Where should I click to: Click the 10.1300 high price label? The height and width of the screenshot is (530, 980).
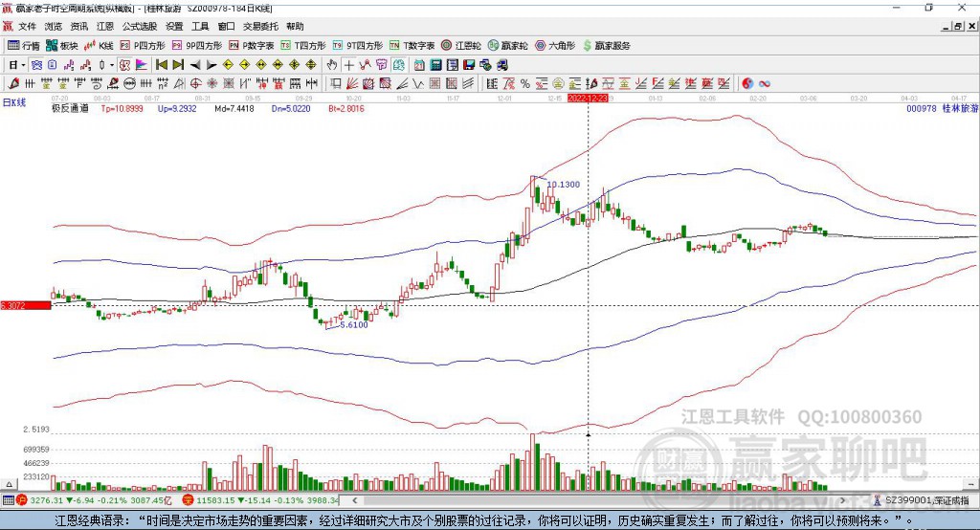563,185
